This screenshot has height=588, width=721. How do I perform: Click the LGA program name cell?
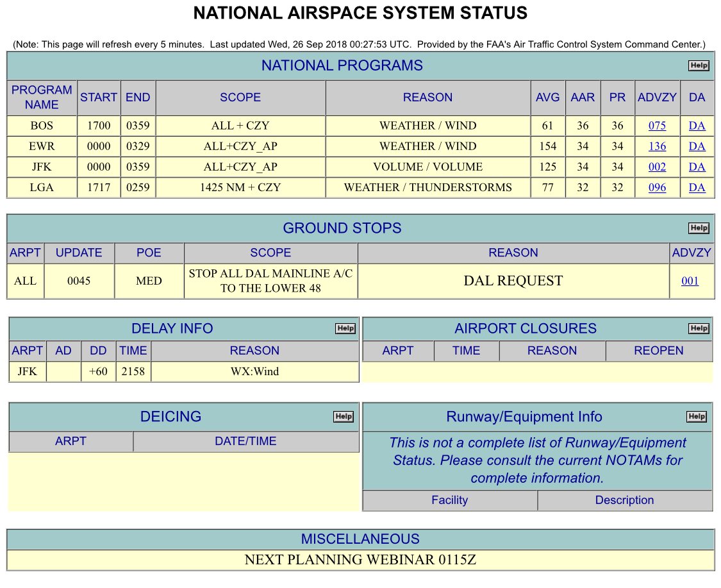[42, 188]
